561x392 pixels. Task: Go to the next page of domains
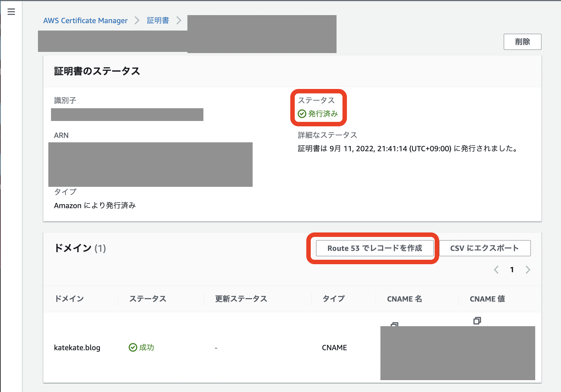coord(528,270)
